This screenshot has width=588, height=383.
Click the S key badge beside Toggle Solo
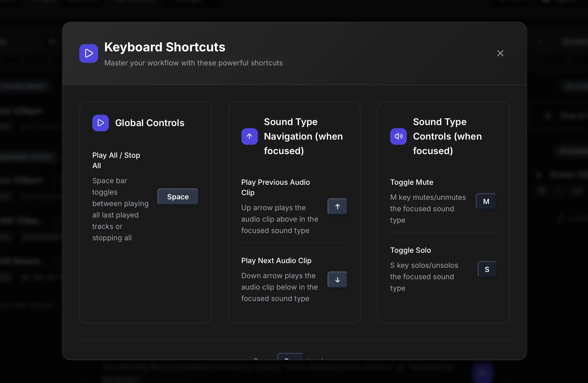[x=487, y=269]
